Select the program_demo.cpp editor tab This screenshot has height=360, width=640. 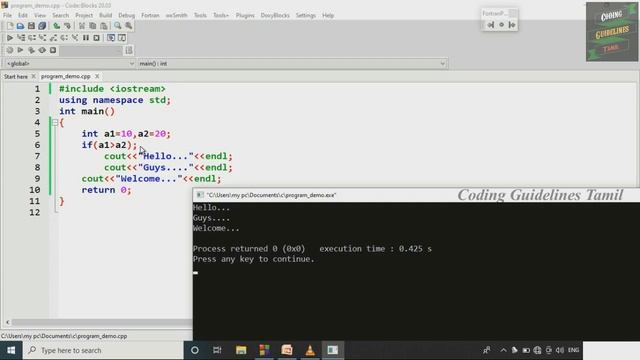pyautogui.click(x=66, y=76)
